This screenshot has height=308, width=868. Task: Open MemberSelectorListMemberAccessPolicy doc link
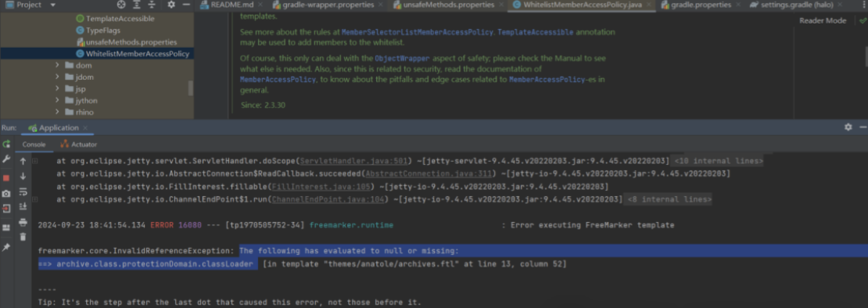[x=417, y=32]
